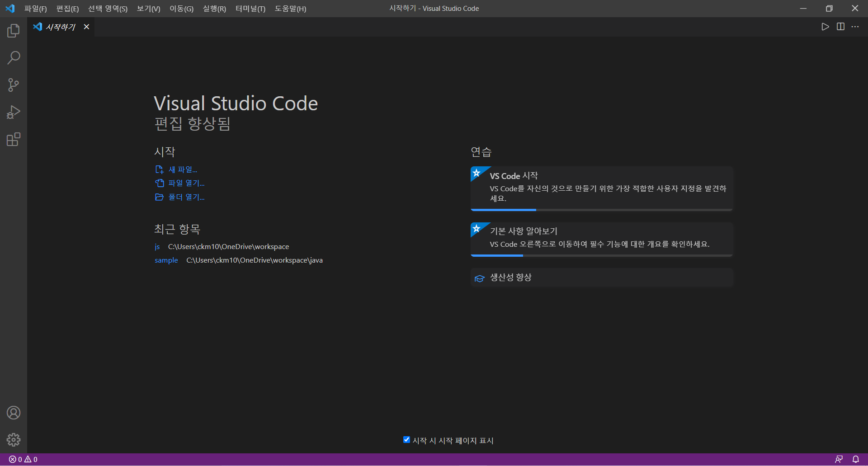
Task: Open the Source Control view
Action: coord(14,85)
